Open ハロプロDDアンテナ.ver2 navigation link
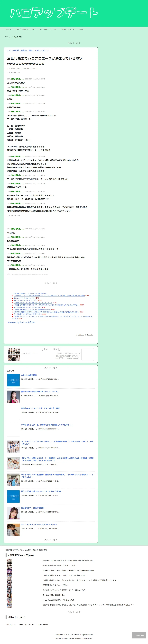The width and height of the screenshot is (148, 644). pos(26,29)
